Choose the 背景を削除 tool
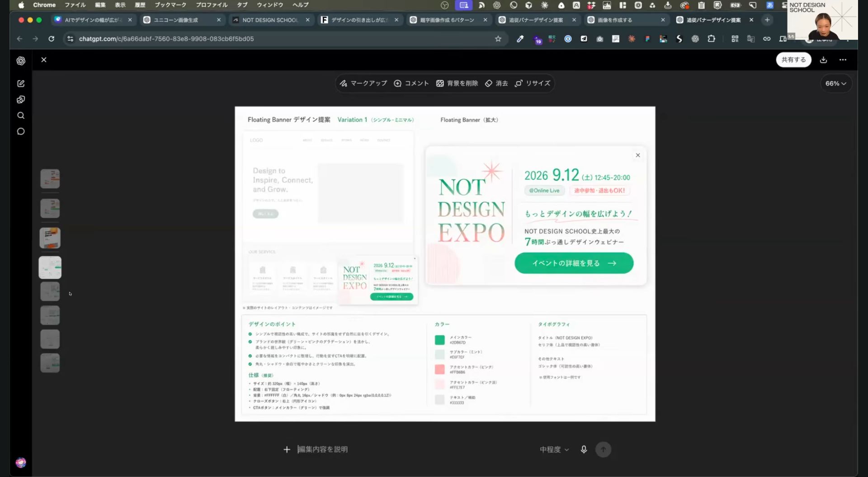This screenshot has width=868, height=477. coord(457,83)
